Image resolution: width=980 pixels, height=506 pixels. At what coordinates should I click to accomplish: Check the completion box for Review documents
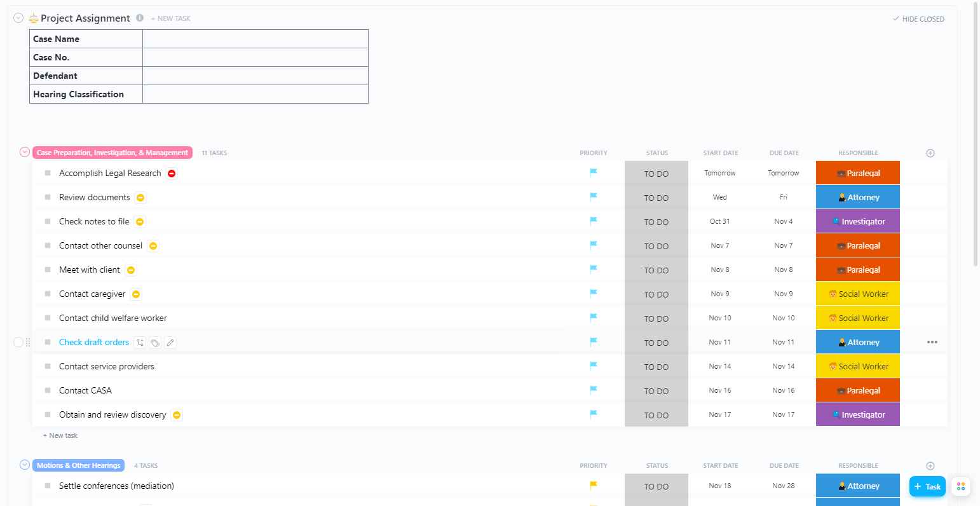click(x=46, y=197)
